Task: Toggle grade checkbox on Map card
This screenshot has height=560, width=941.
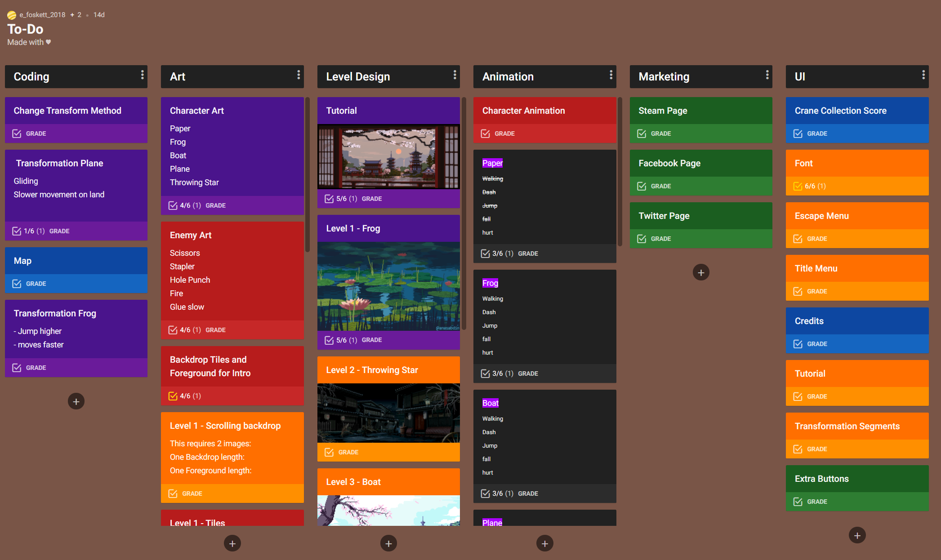Action: click(x=17, y=284)
